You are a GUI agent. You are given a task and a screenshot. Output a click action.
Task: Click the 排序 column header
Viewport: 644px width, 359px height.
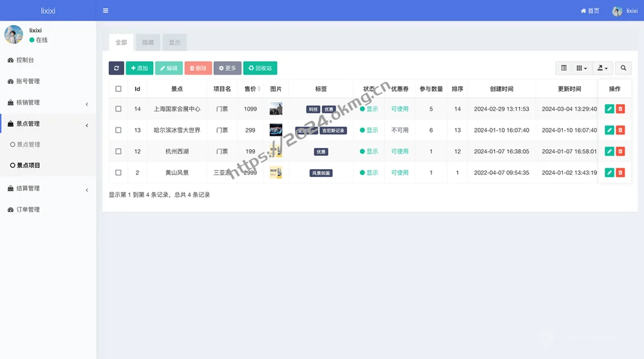pyautogui.click(x=457, y=89)
